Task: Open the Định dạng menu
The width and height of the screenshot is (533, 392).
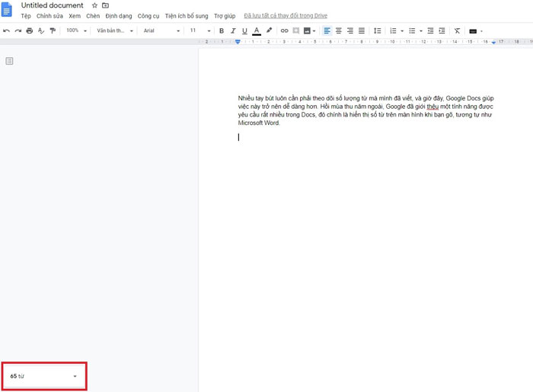Action: (119, 16)
